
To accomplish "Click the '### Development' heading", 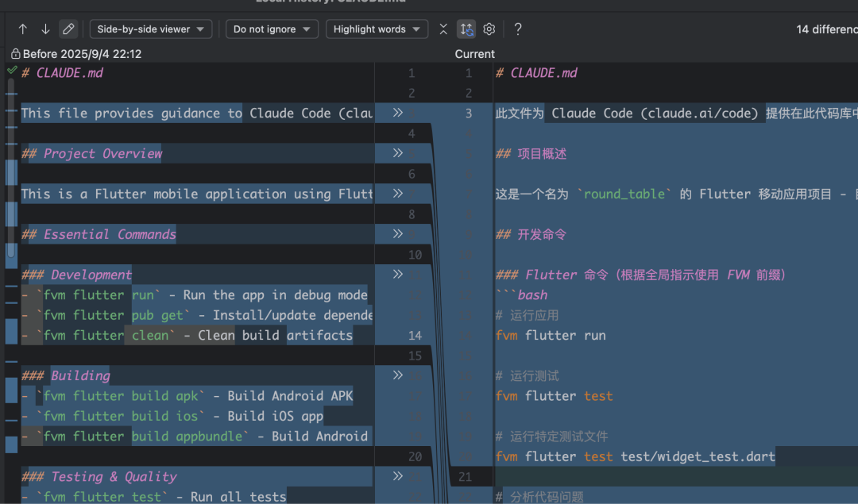I will coord(76,275).
